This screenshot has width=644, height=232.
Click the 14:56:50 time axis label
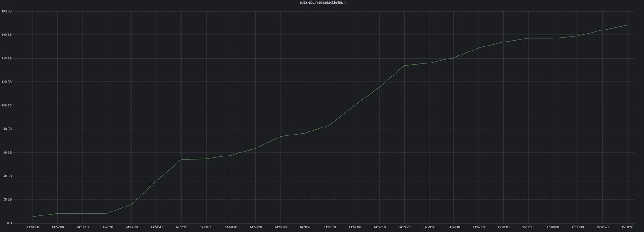[33, 227]
